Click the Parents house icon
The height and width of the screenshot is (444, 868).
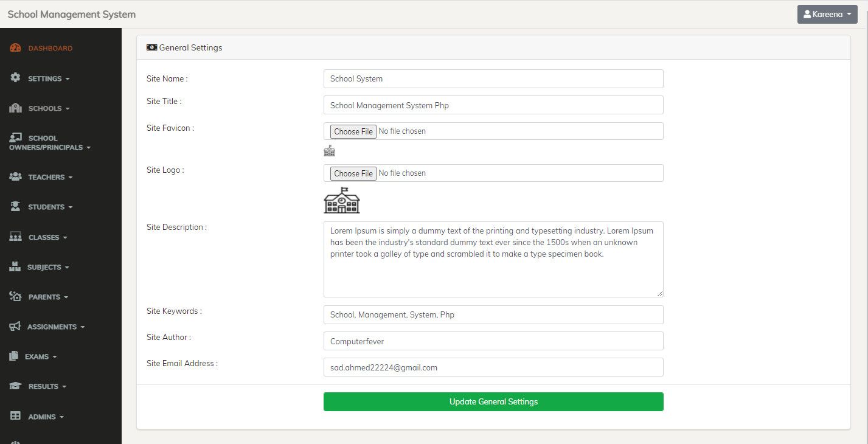point(16,296)
